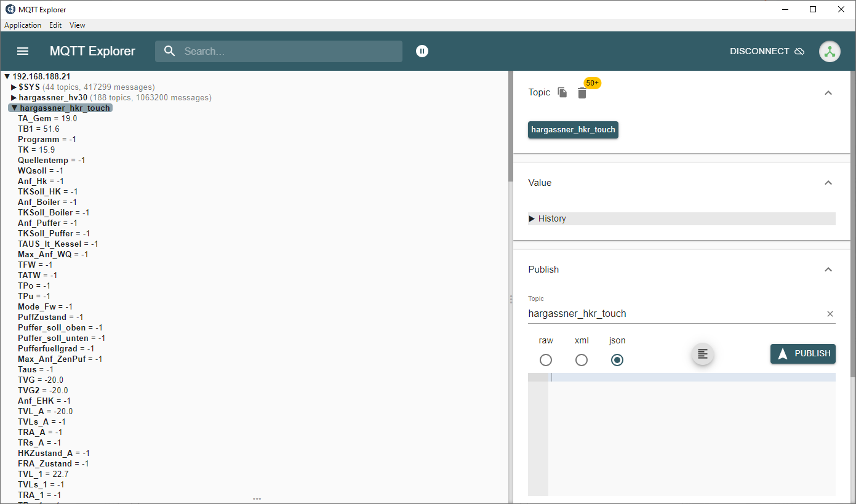Click the hargassner_hkr_touch topic chip

point(573,130)
